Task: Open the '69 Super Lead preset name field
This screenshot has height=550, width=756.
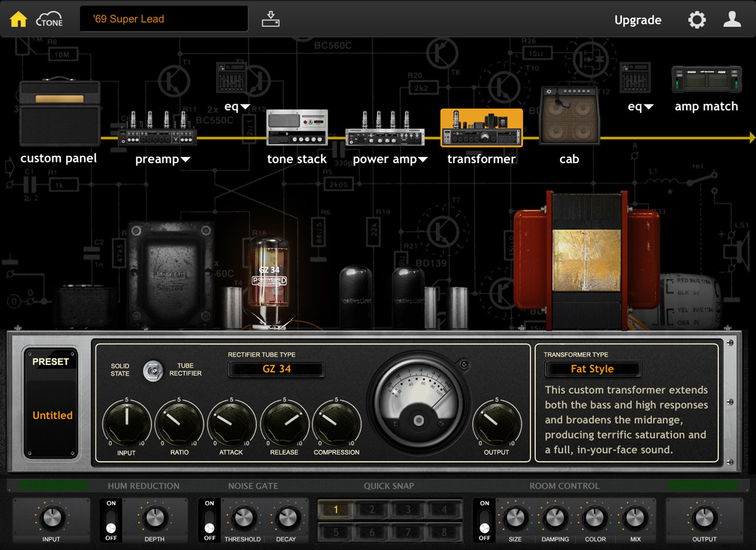Action: tap(164, 19)
